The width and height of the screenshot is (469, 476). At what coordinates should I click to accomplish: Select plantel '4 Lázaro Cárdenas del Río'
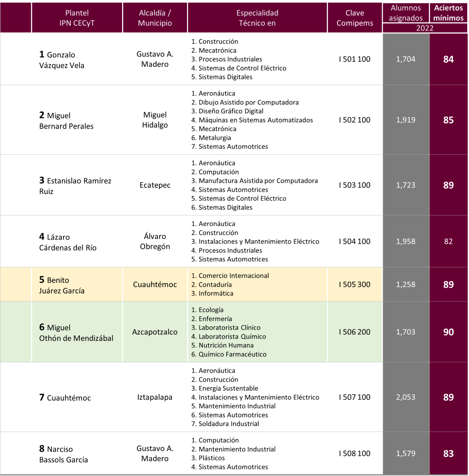(x=68, y=242)
